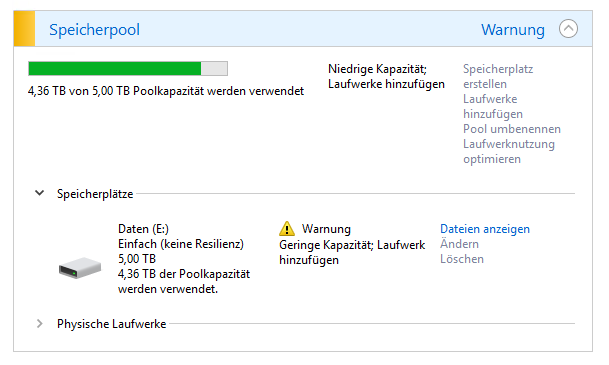
Task: Click the Ändern link
Action: [459, 244]
